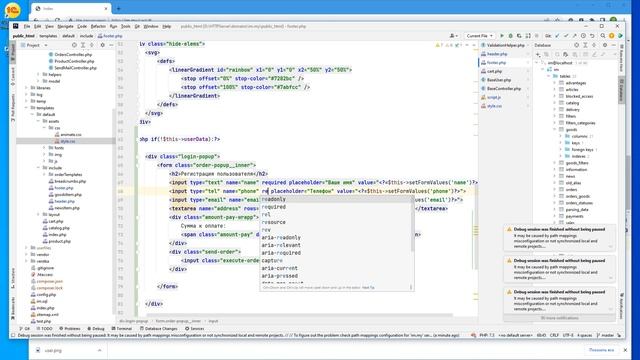The image size is (640, 360).
Task: Open Current File run configuration dropdown
Action: 480,36
